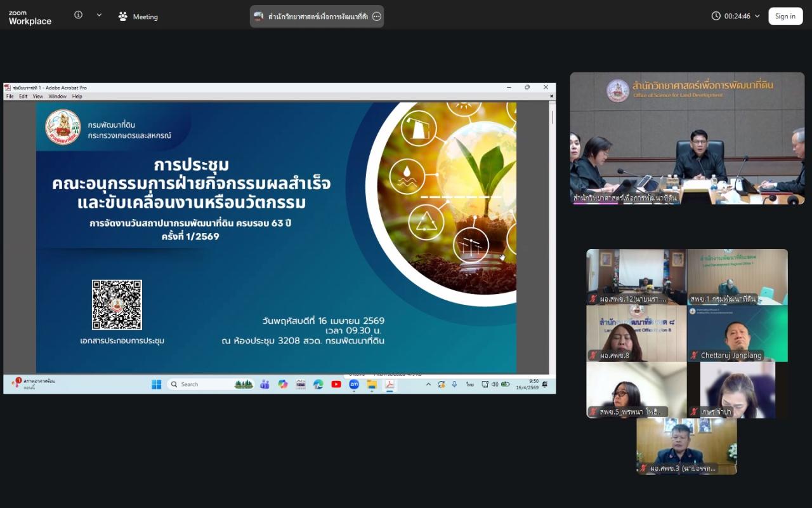
Task: Select the ผอ.สพข.8 participant video tile
Action: tap(636, 333)
